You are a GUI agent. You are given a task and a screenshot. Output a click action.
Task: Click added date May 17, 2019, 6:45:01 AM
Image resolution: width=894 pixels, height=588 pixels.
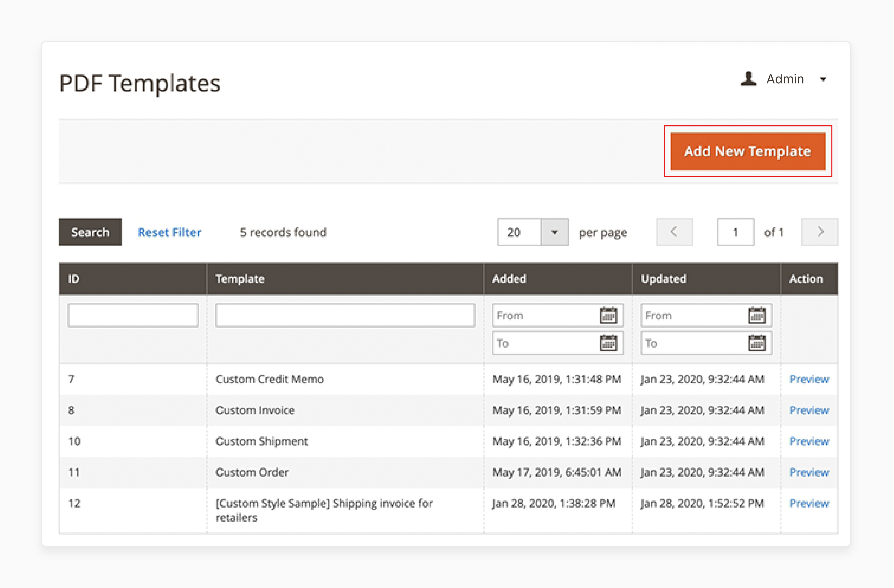point(557,472)
